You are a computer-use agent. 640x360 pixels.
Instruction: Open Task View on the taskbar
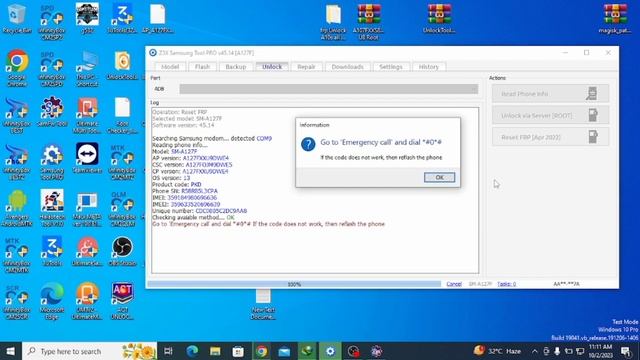(168, 351)
